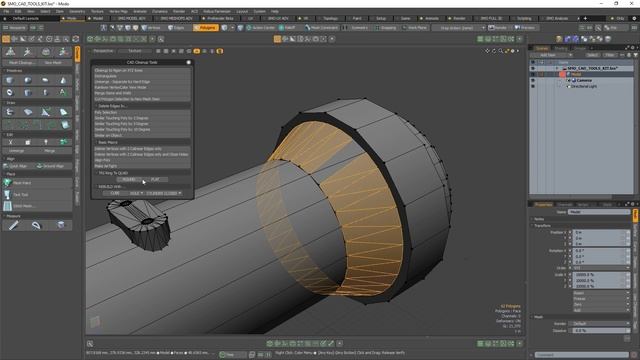Select the Cone primitive tool
The height and width of the screenshot is (360, 640).
pos(63,80)
